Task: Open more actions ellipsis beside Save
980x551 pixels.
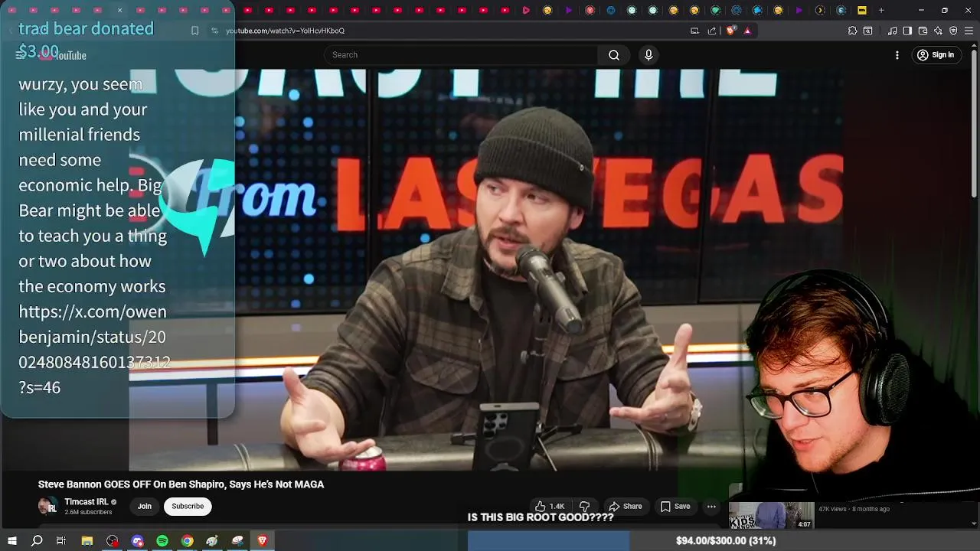Action: pos(711,506)
